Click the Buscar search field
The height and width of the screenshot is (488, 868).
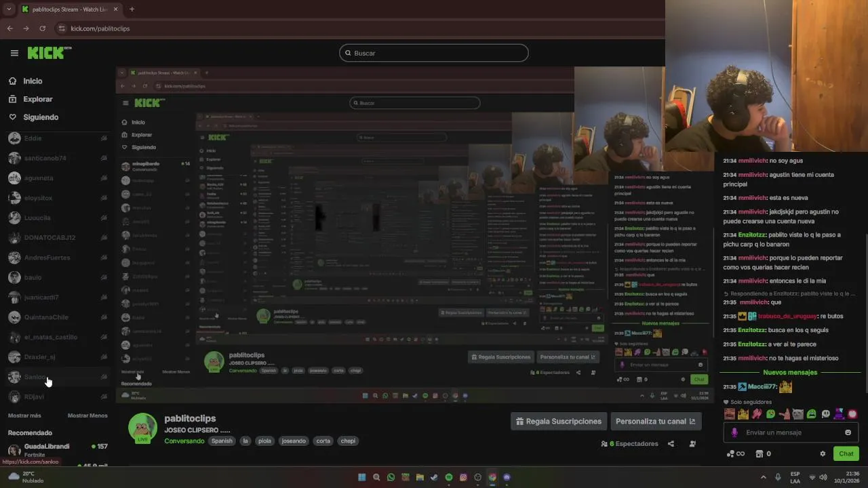coord(434,53)
